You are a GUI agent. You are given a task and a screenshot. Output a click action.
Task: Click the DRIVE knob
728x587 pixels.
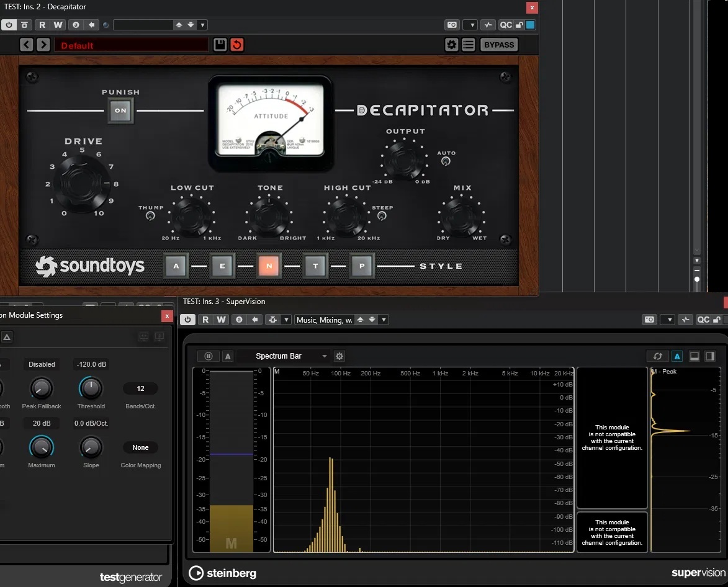click(82, 184)
